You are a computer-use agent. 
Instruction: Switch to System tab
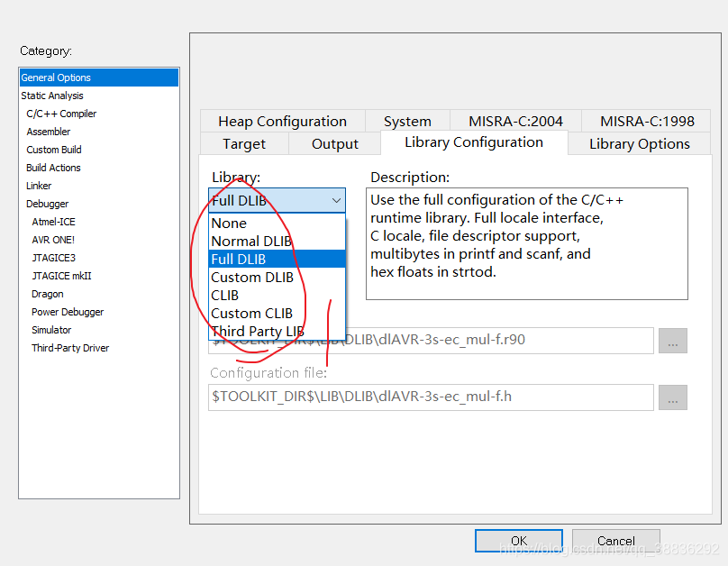point(407,121)
